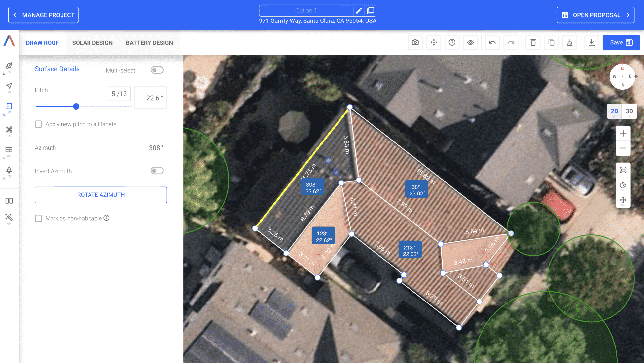Click OPEN PROPOSAL button
Screen dimensions: 644x363
click(x=596, y=15)
